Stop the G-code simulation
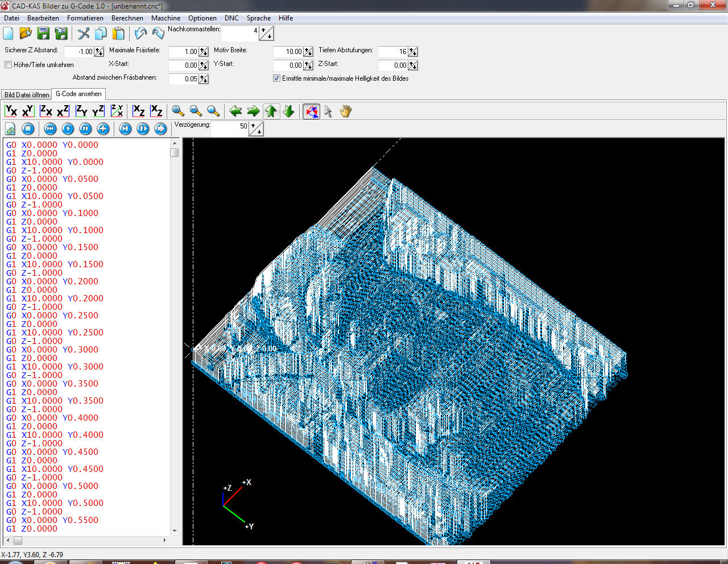728x564 pixels. (x=28, y=129)
